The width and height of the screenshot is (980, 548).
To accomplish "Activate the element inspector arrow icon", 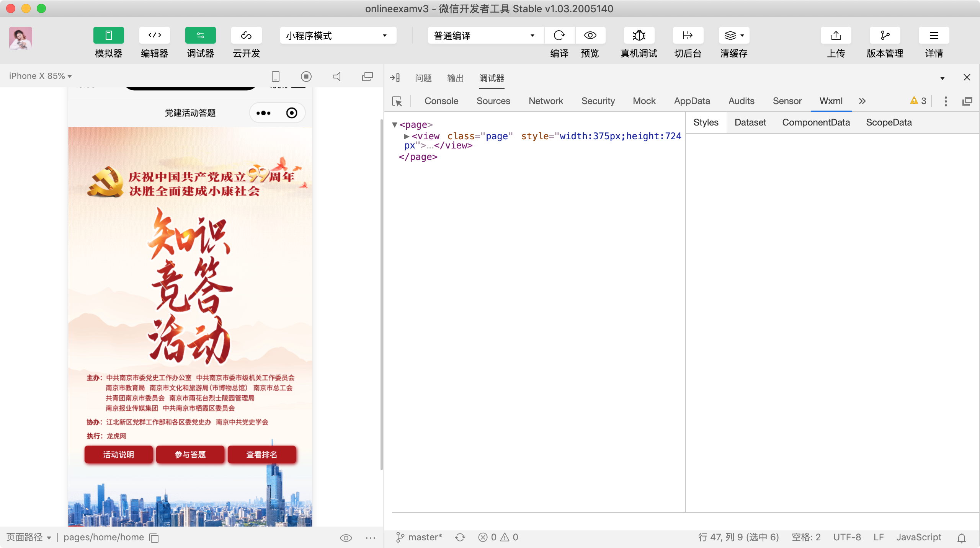I will [x=397, y=101].
